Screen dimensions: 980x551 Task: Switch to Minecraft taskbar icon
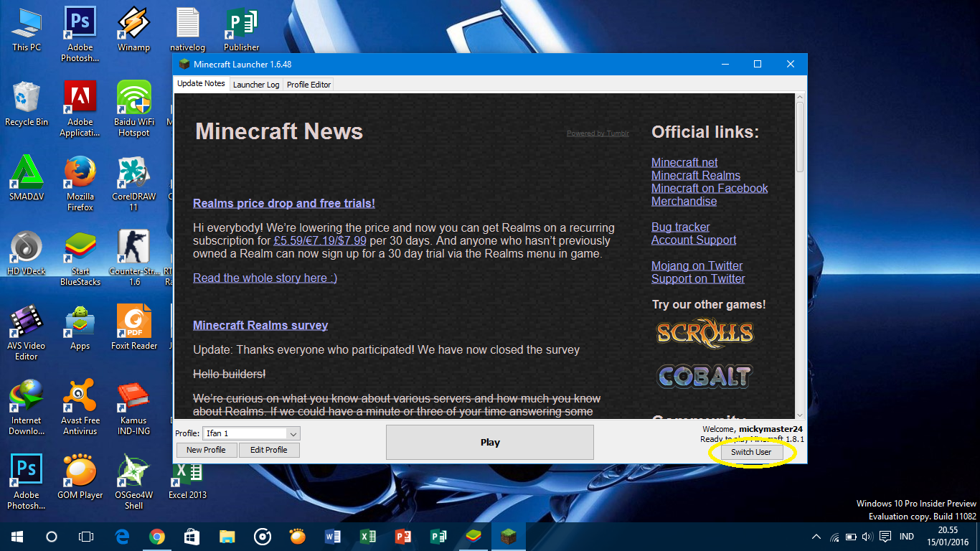point(508,537)
